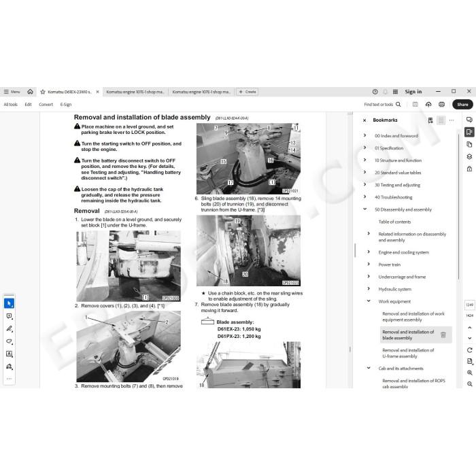Click the Save icon in the toolbar
476x476 pixels.
point(415,105)
